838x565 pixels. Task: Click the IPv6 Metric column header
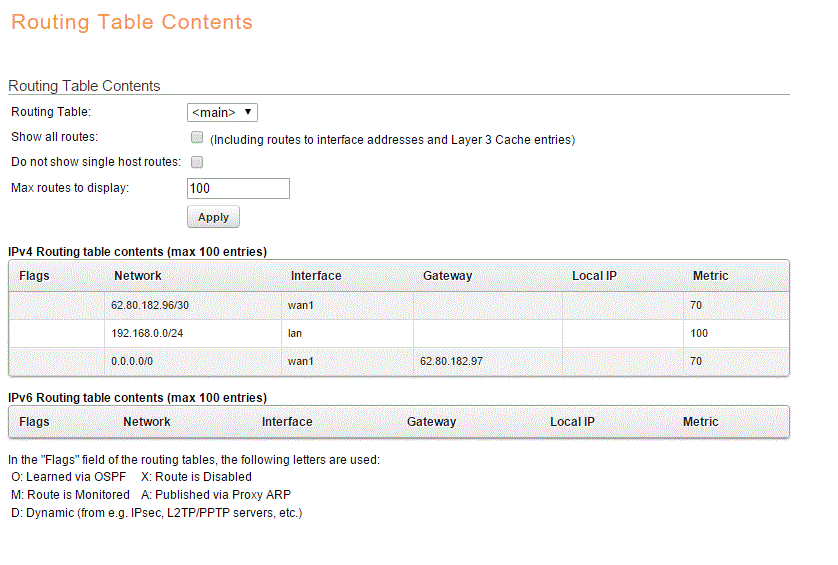pos(700,422)
